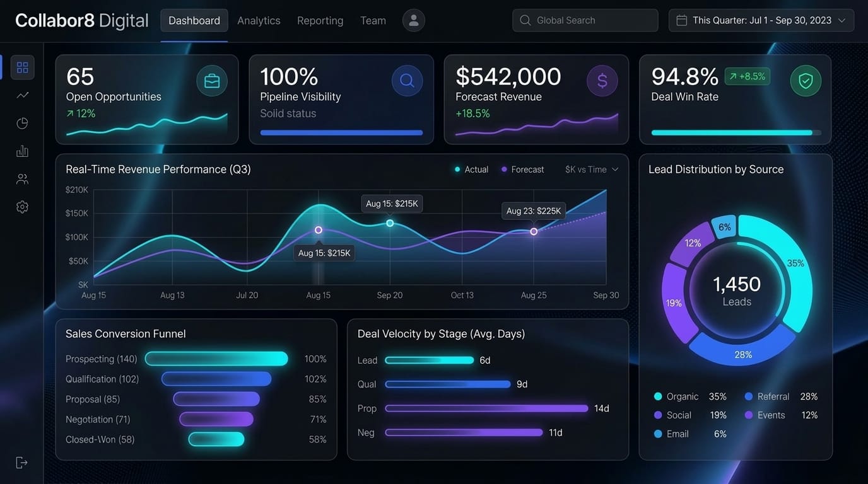Switch to the Dashboard tab

click(x=194, y=21)
